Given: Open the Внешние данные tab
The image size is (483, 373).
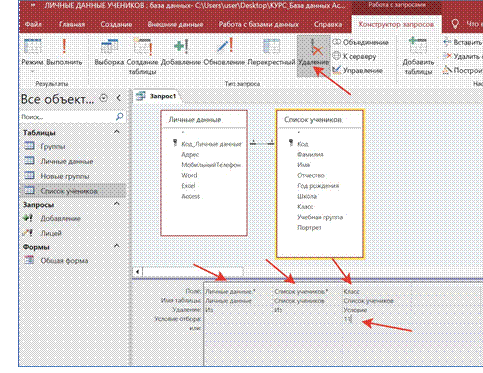Looking at the screenshot, I should tap(175, 24).
